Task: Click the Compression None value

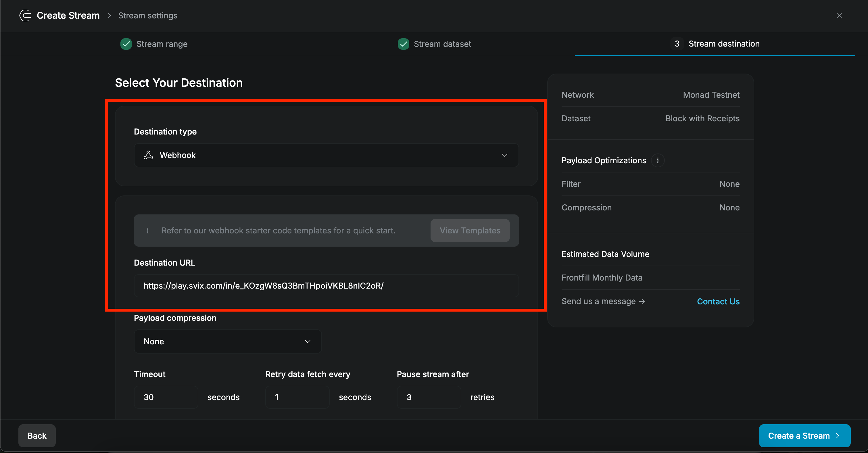Action: 729,208
